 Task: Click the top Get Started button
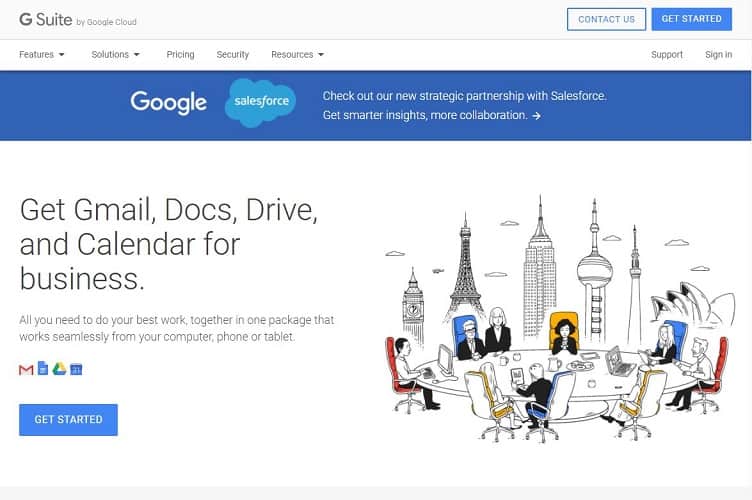[692, 19]
